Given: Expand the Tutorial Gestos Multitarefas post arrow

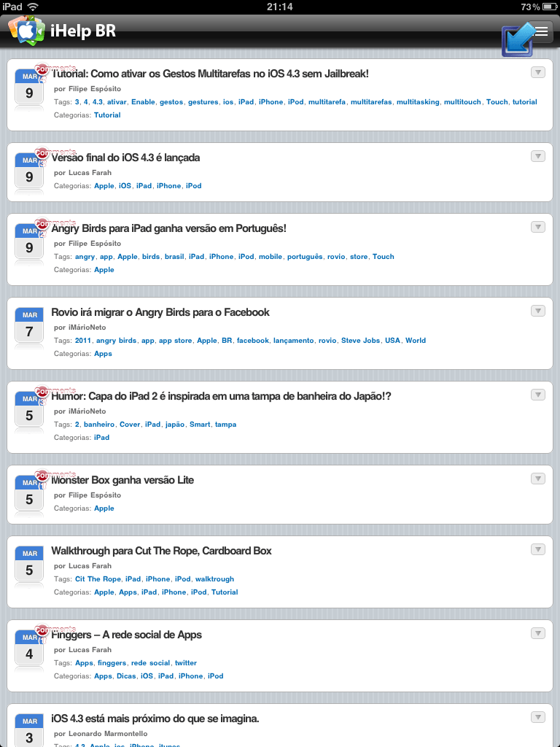Looking at the screenshot, I should point(537,72).
